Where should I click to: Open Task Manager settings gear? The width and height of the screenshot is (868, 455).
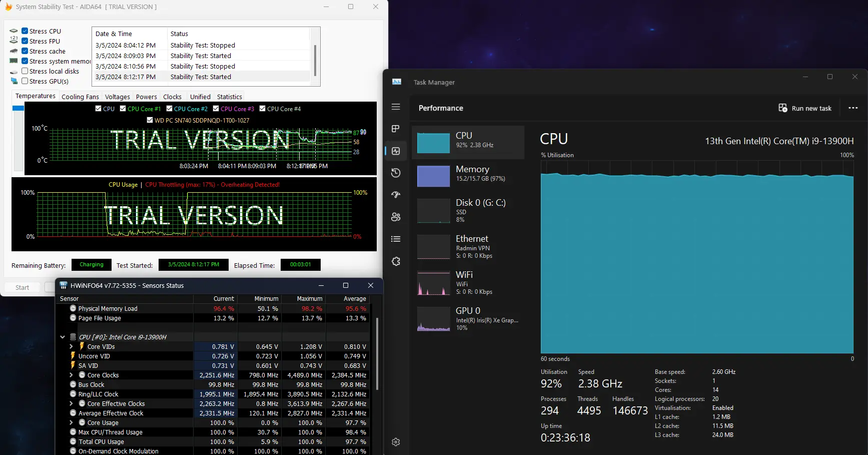(x=396, y=442)
